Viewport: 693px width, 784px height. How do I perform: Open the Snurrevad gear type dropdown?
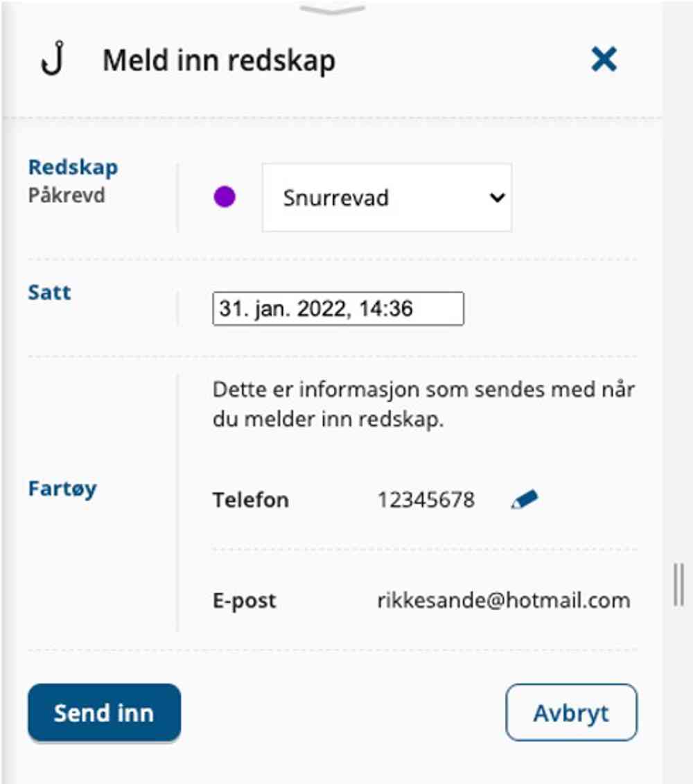pos(387,198)
